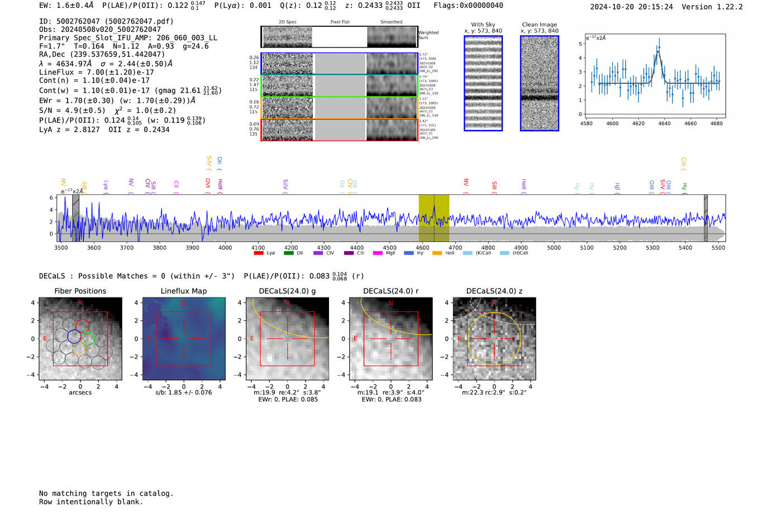This screenshot has width=782, height=532.
Task: Select the (H)CaII legend swatch
Action: [505, 253]
